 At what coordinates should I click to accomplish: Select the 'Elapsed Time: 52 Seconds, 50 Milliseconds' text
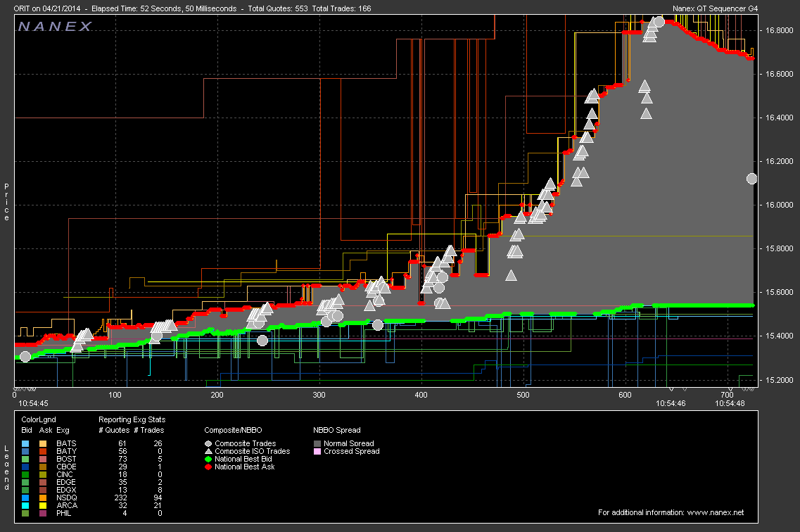point(164,8)
